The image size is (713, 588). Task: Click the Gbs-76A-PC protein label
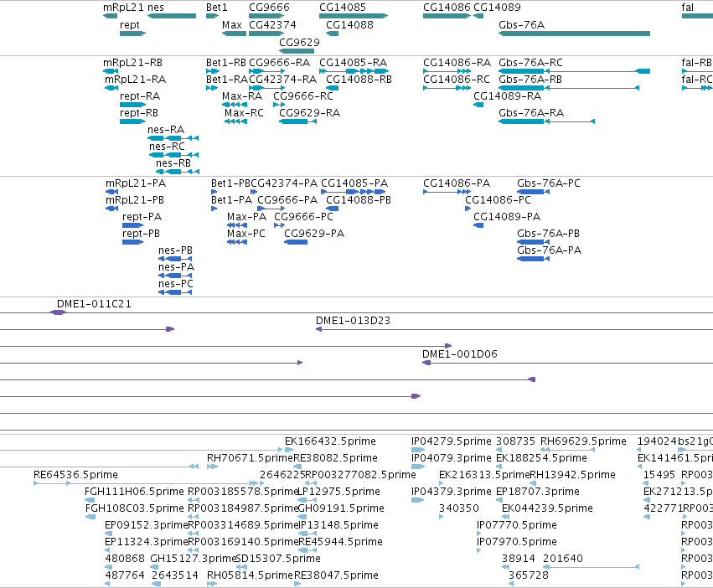point(549,183)
